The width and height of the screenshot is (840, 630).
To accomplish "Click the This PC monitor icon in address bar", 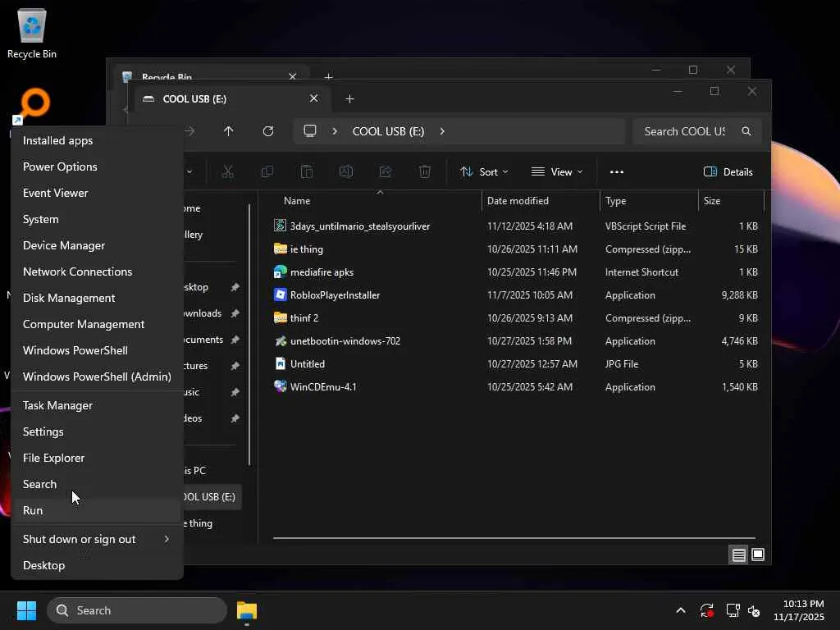I will coord(310,131).
